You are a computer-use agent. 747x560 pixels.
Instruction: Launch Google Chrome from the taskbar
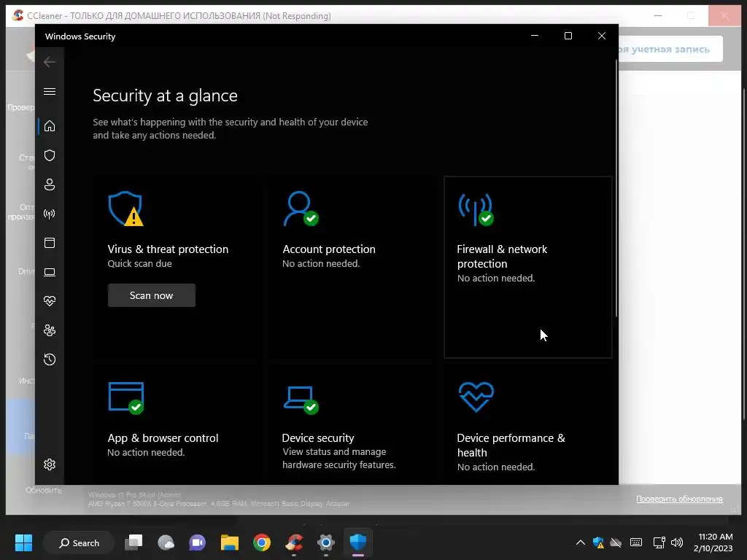pos(262,542)
